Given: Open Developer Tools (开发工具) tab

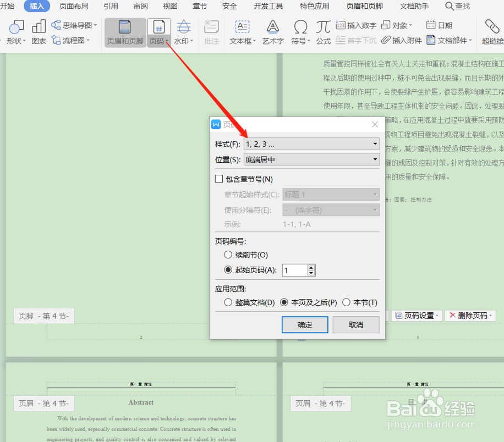Looking at the screenshot, I should tap(269, 6).
